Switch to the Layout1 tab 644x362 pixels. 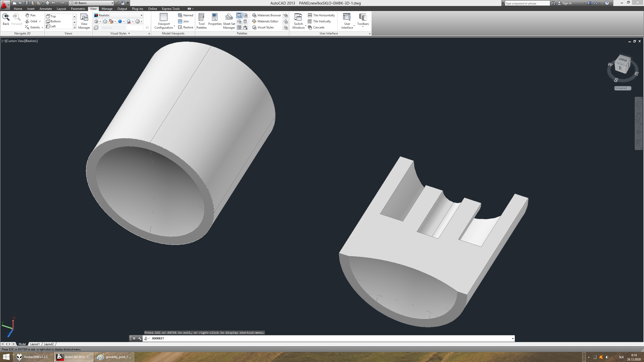35,344
